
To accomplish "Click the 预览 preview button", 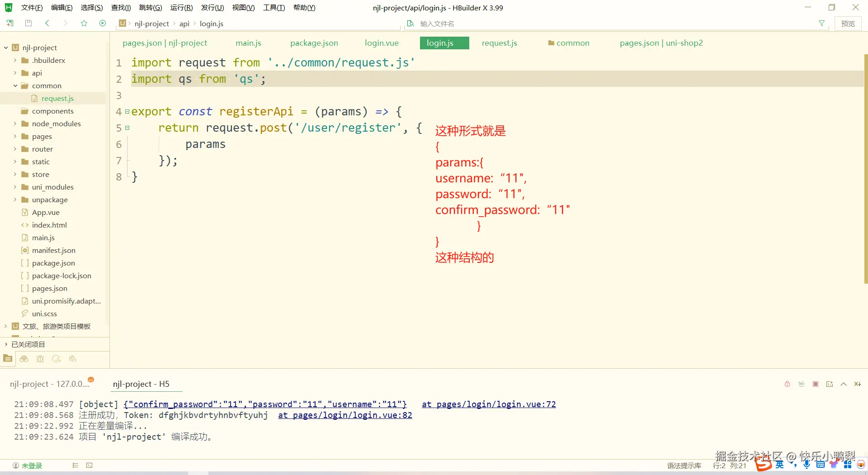I will (x=848, y=24).
